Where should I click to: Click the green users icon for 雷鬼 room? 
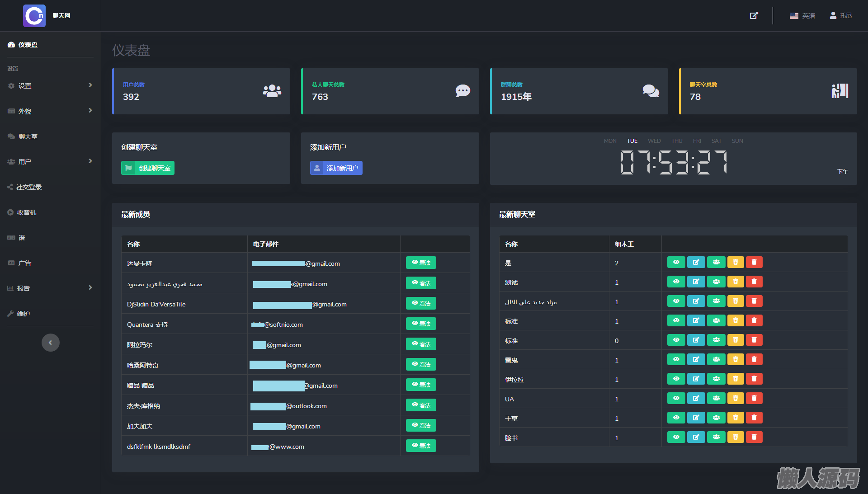(x=716, y=359)
